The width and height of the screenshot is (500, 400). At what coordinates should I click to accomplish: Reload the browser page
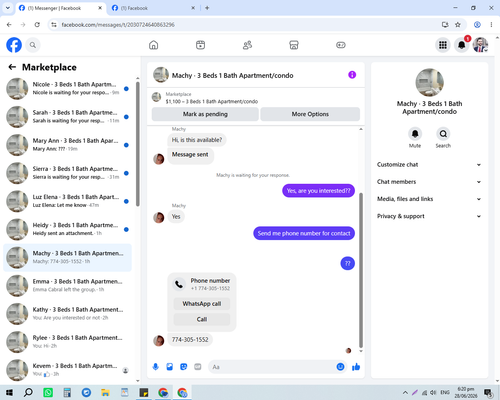click(37, 25)
